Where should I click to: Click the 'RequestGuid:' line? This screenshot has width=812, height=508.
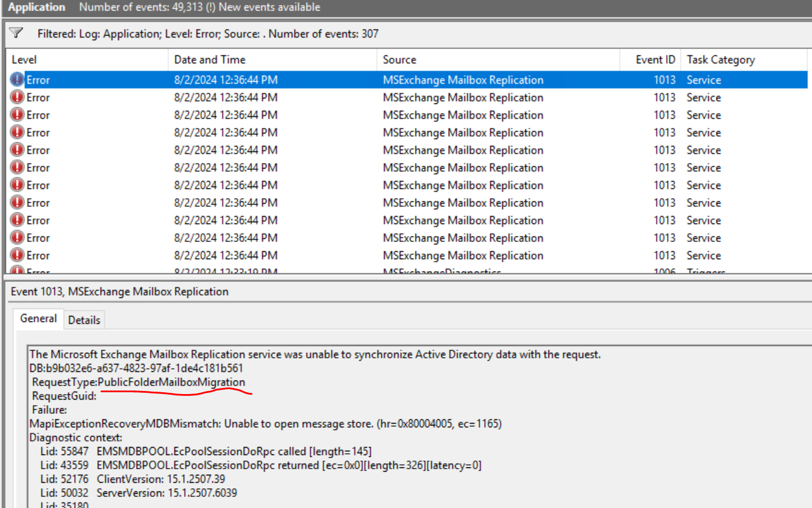(x=64, y=396)
